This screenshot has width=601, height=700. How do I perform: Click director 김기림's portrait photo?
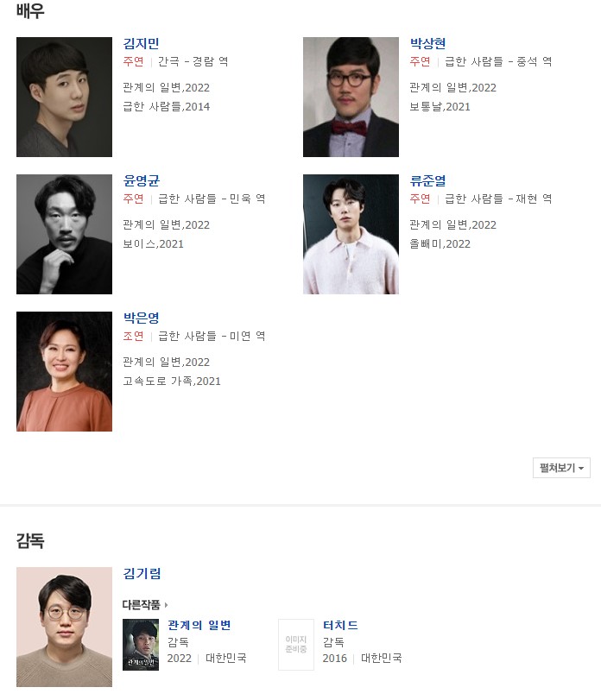64,627
